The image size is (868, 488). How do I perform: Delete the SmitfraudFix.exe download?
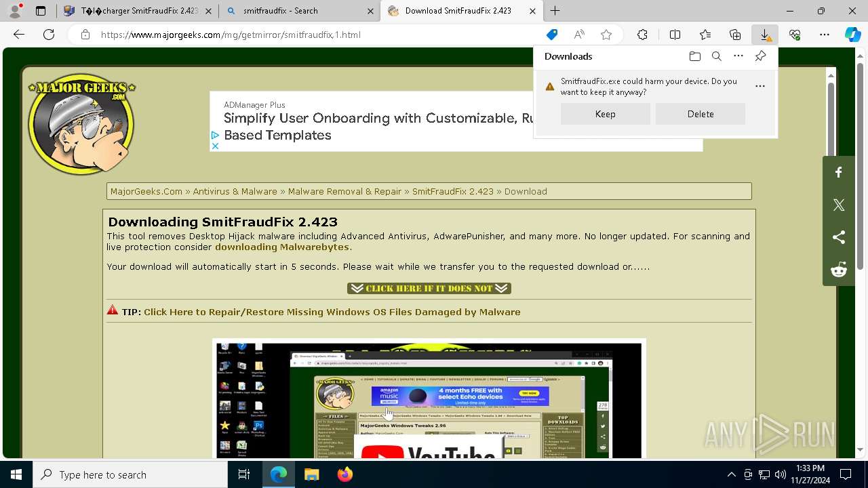click(x=701, y=114)
